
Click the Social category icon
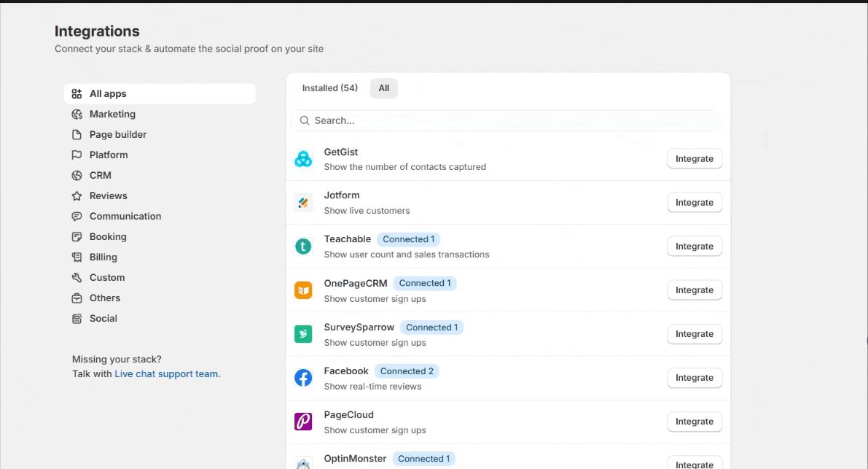point(77,319)
